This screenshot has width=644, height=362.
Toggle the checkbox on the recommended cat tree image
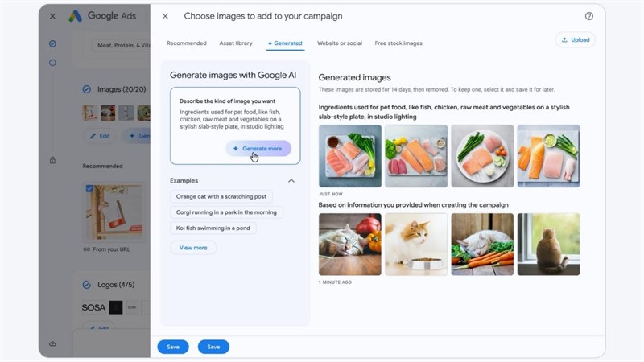89,188
